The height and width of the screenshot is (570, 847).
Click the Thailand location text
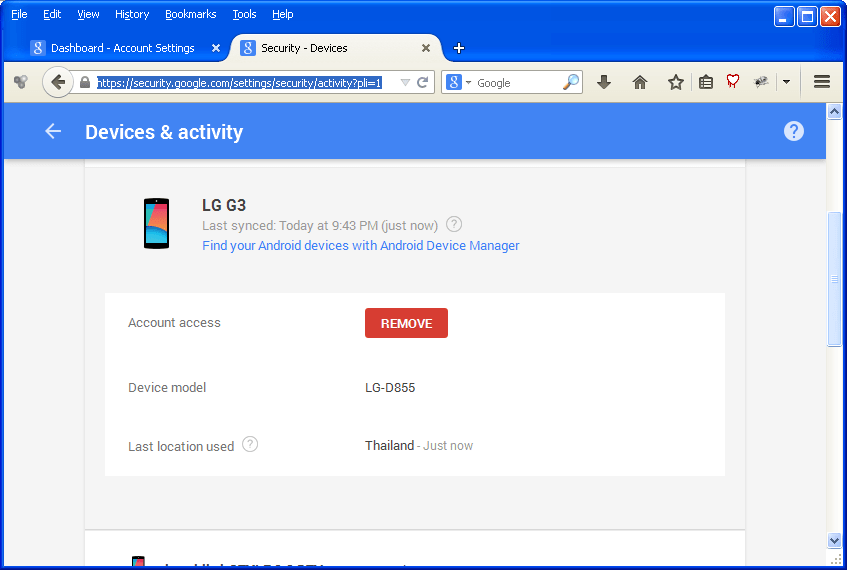pyautogui.click(x=389, y=445)
